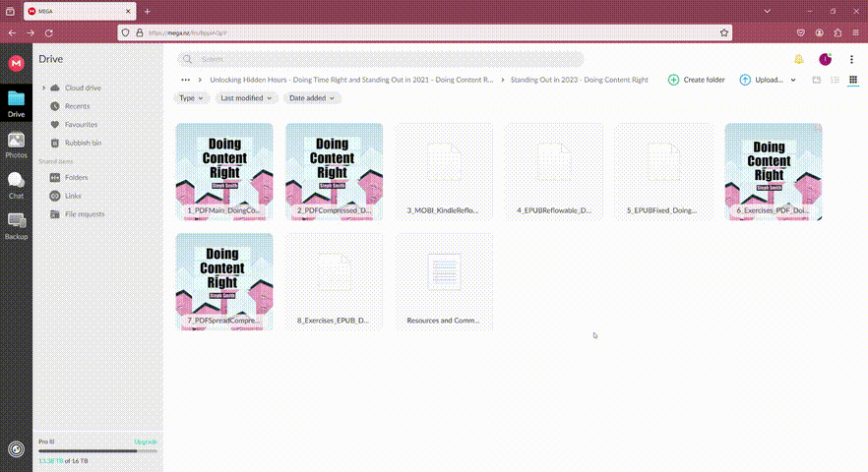868x472 pixels.
Task: Click the search magnifier icon
Action: pos(188,59)
